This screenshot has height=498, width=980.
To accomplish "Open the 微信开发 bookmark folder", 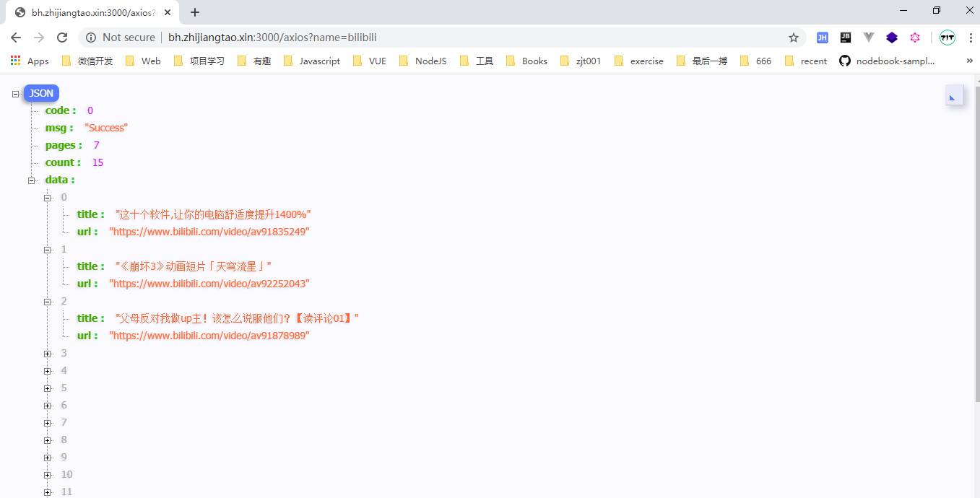I will [x=87, y=61].
